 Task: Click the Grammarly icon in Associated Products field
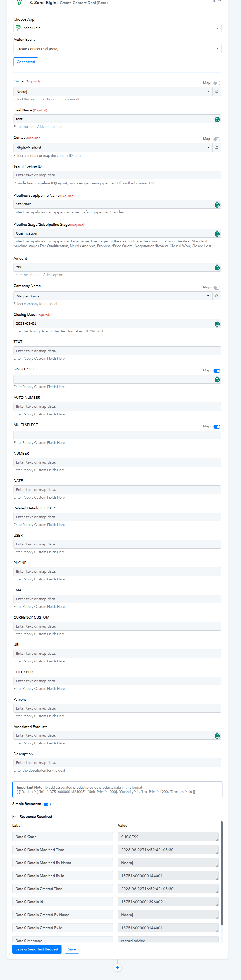tap(217, 736)
